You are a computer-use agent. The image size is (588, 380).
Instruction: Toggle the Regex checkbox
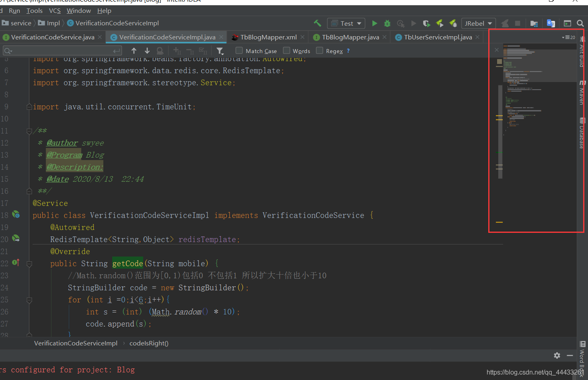319,50
